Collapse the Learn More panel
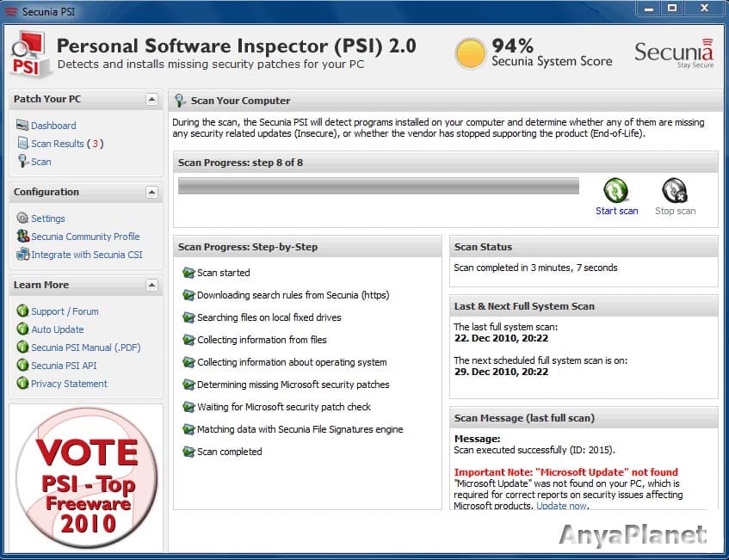This screenshot has height=560, width=729. click(151, 285)
